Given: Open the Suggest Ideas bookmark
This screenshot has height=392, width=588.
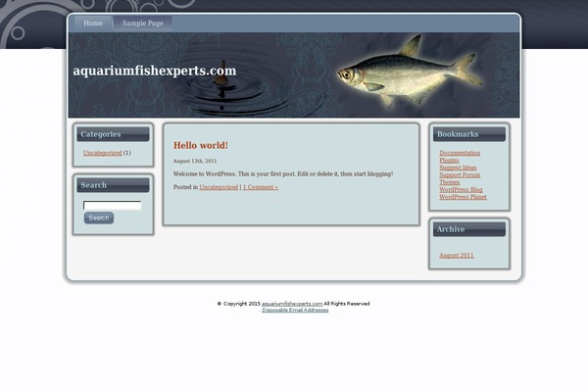Looking at the screenshot, I should tap(458, 168).
